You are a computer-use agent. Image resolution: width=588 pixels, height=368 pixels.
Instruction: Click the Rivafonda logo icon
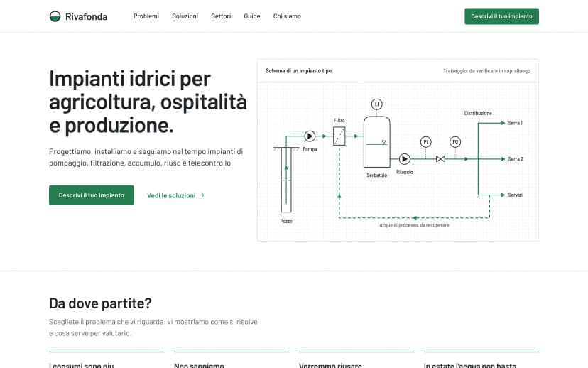55,16
